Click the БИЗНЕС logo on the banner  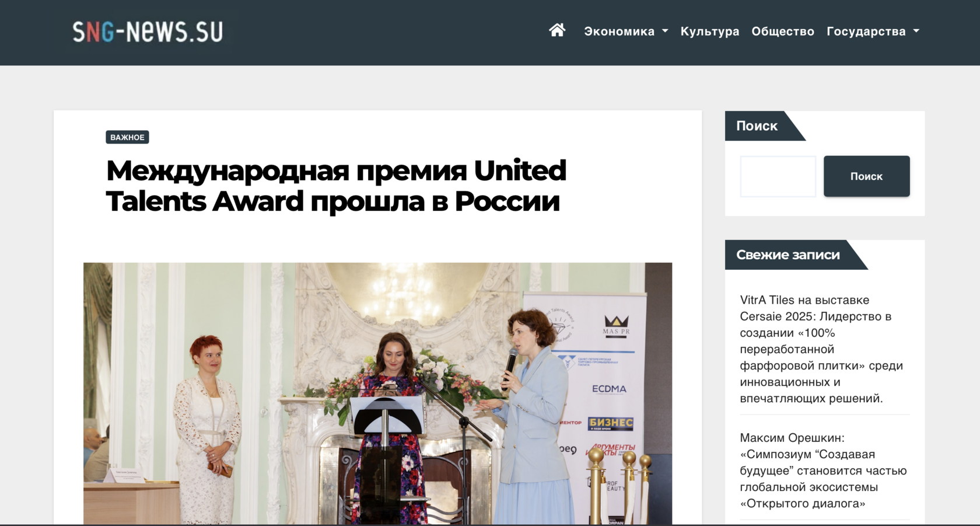611,423
